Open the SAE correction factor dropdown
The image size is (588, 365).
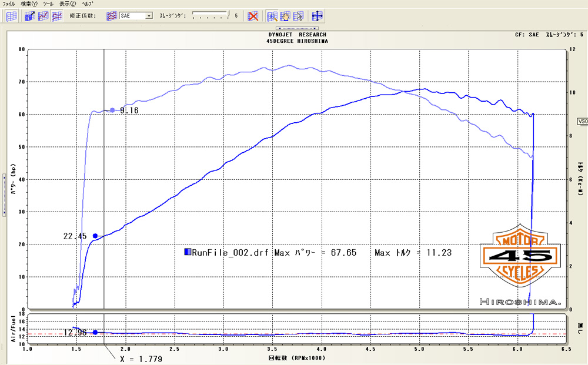149,16
